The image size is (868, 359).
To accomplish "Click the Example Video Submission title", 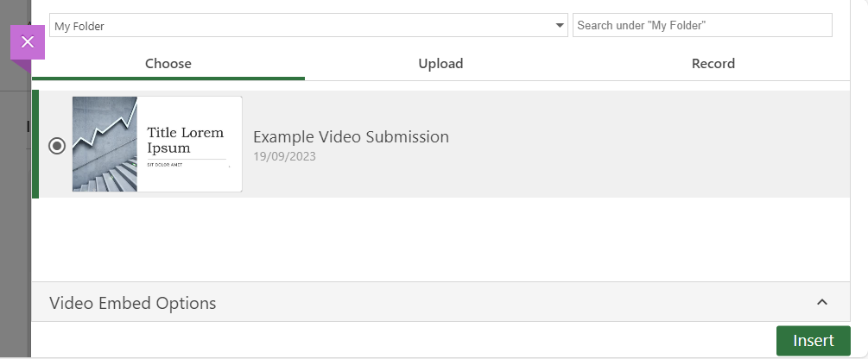I will [x=351, y=136].
